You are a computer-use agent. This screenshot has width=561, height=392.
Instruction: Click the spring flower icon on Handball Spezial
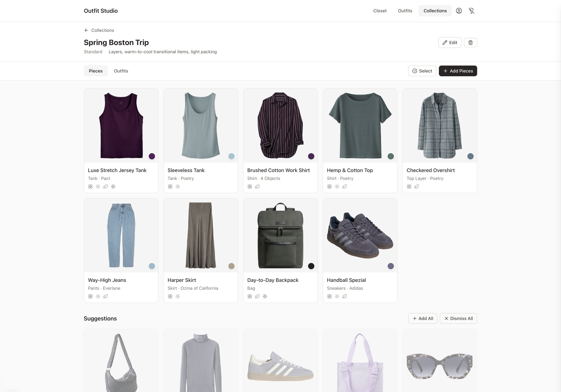[x=329, y=296]
